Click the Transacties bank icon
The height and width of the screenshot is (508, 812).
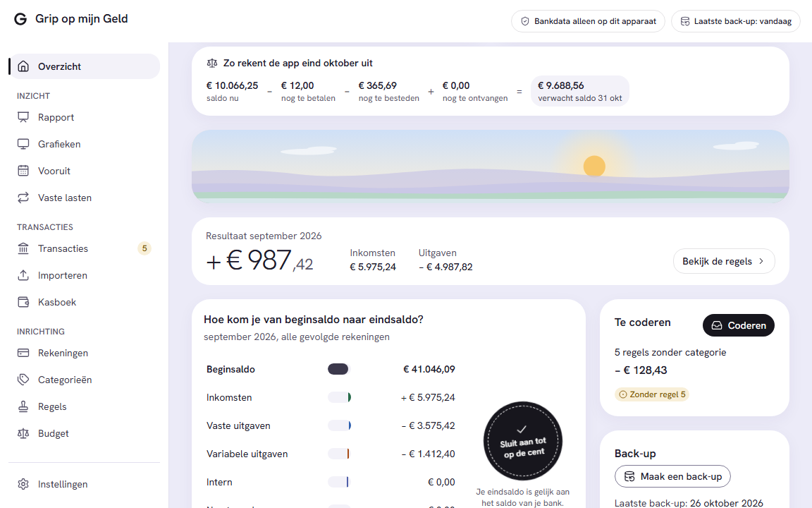23,248
